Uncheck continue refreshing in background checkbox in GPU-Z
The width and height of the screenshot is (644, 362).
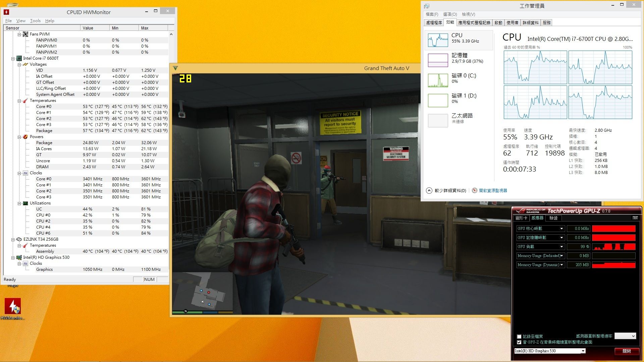519,342
